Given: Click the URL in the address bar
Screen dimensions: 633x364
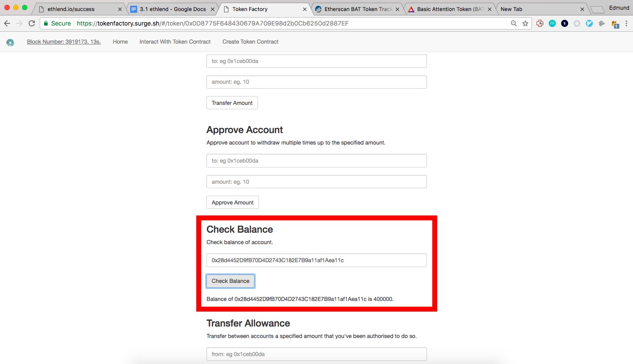Looking at the screenshot, I should click(213, 23).
